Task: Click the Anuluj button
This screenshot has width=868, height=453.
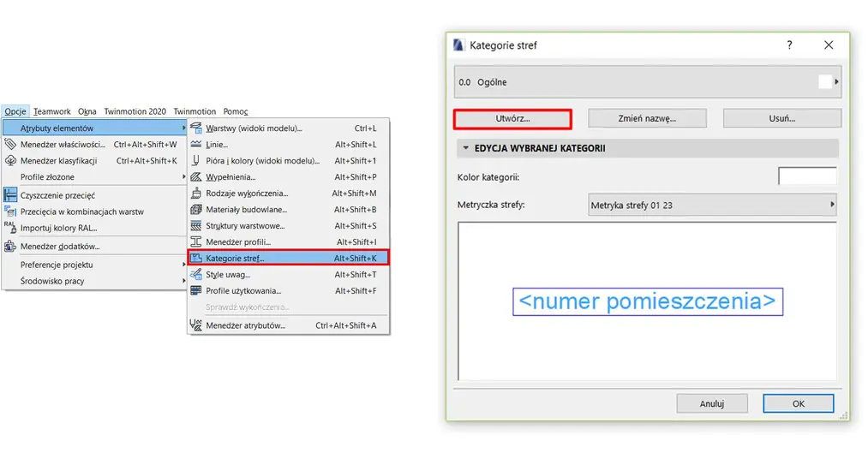Action: coord(712,404)
